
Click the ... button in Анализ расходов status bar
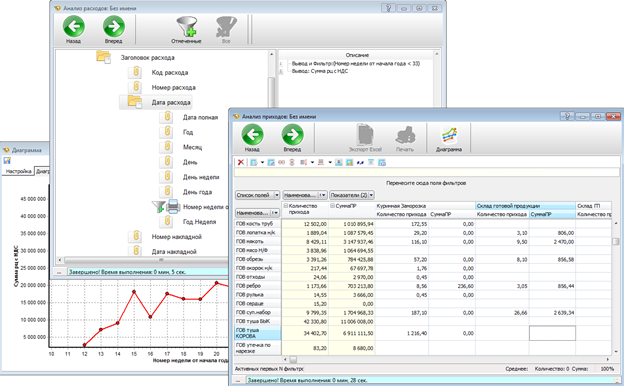coord(59,272)
